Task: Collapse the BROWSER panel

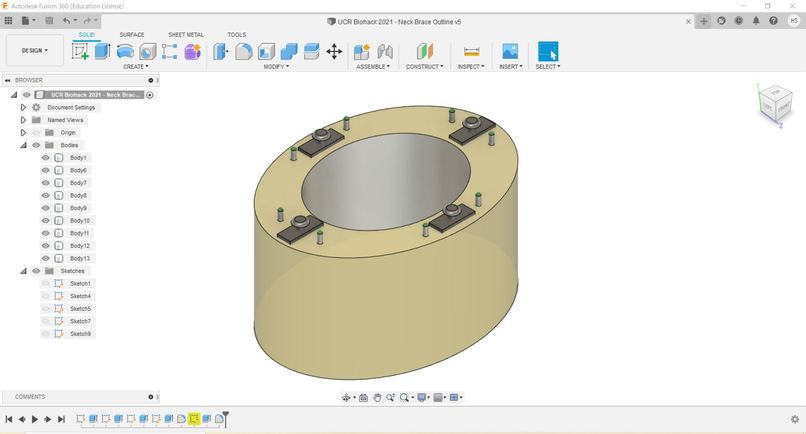Action: coord(8,80)
